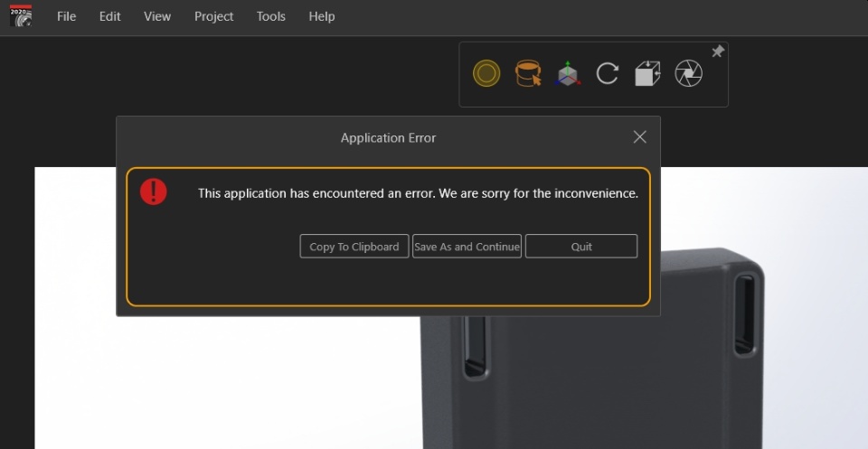Open the File menu
This screenshot has height=449, width=868.
tap(66, 16)
